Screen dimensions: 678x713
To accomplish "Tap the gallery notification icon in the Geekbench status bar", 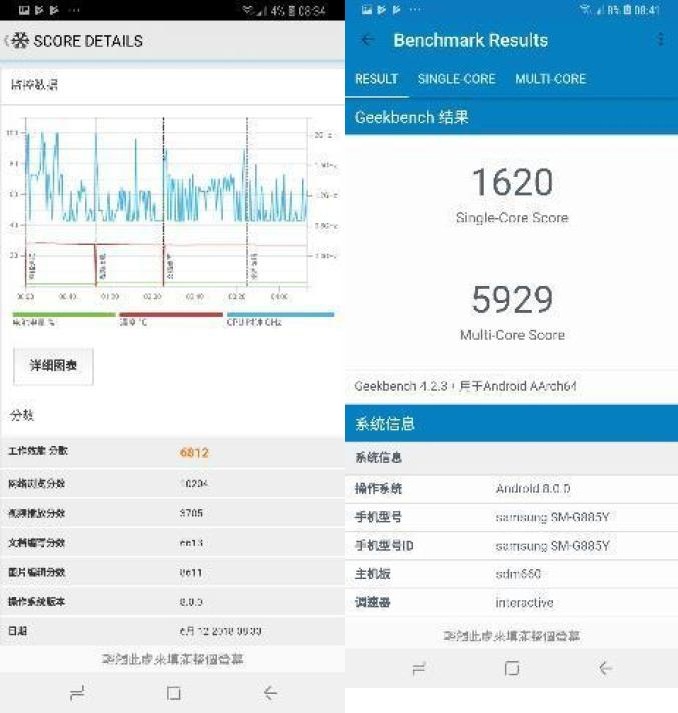I will [367, 10].
